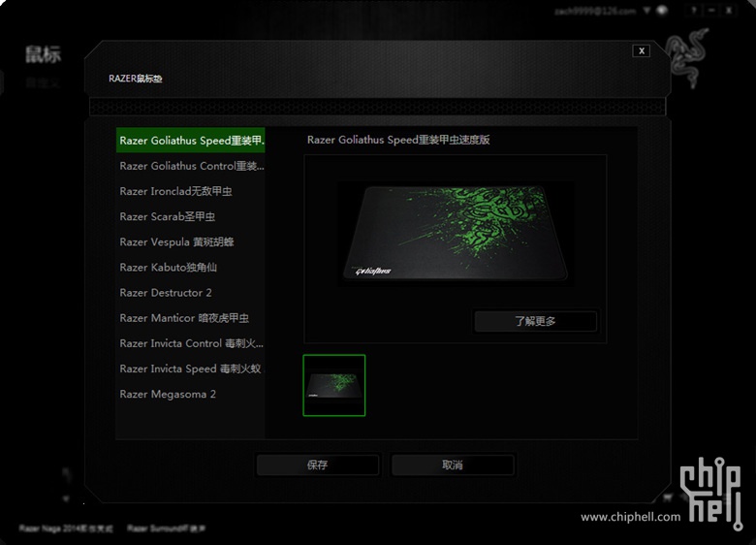
Task: Select the small Goliathus thumbnail image
Action: pos(334,385)
